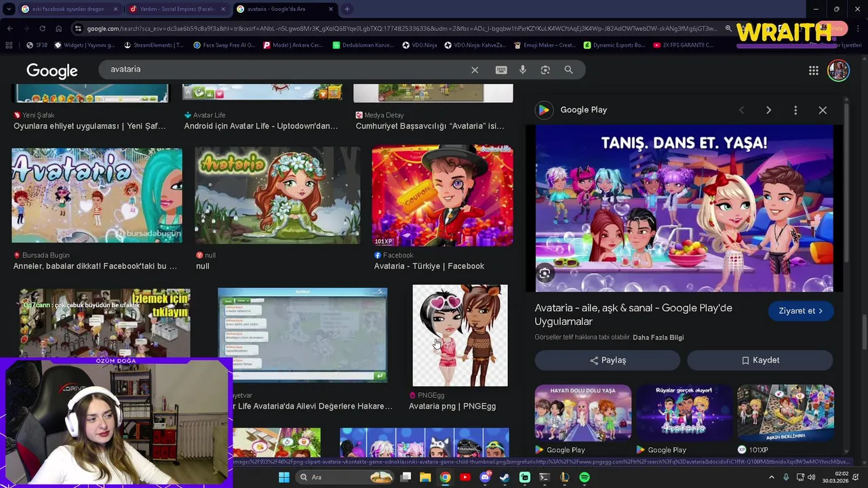Open the Windows Start menu

click(284, 477)
